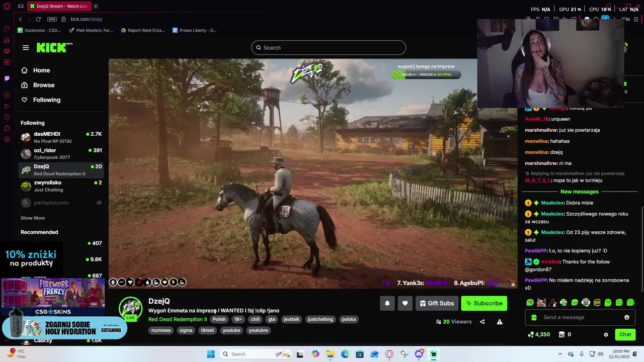Open Red Dead Redemption II category link

click(x=178, y=319)
